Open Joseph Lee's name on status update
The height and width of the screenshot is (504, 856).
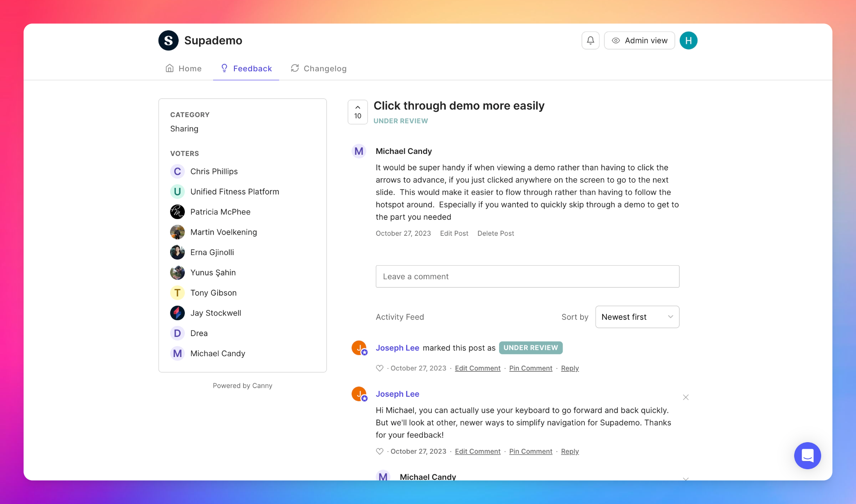tap(397, 348)
